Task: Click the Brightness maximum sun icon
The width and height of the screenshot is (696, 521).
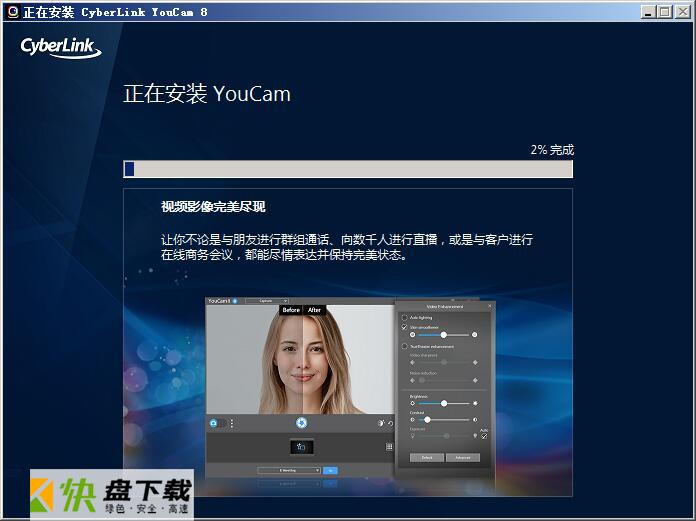Action: pos(475,403)
